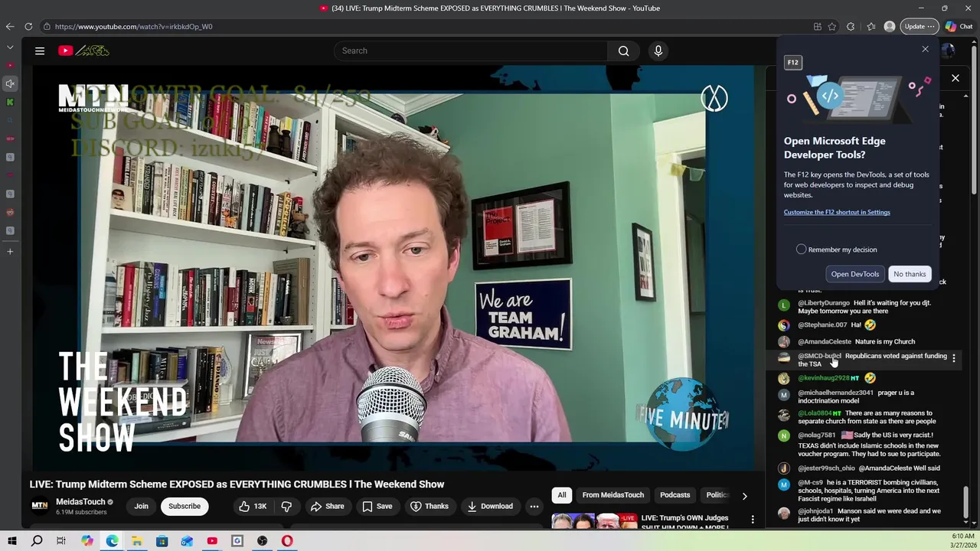Click the Join button for MeidasTouch
This screenshot has width=980, height=551.
(x=142, y=506)
